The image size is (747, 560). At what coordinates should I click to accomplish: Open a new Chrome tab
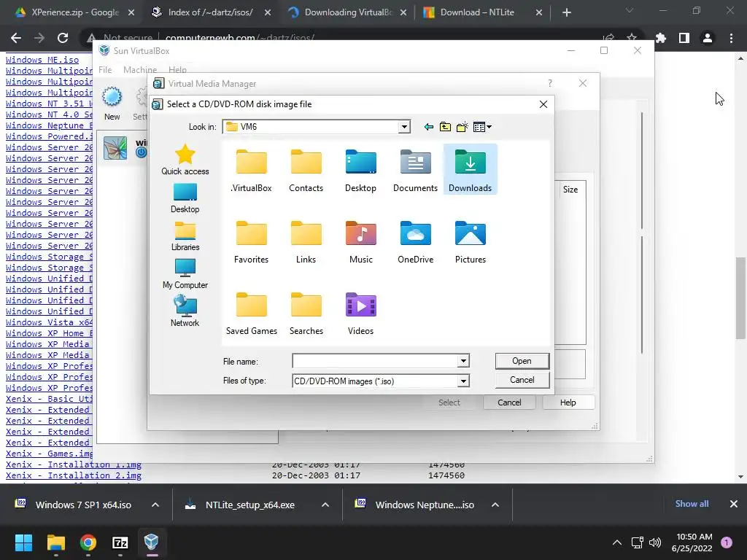pyautogui.click(x=566, y=12)
